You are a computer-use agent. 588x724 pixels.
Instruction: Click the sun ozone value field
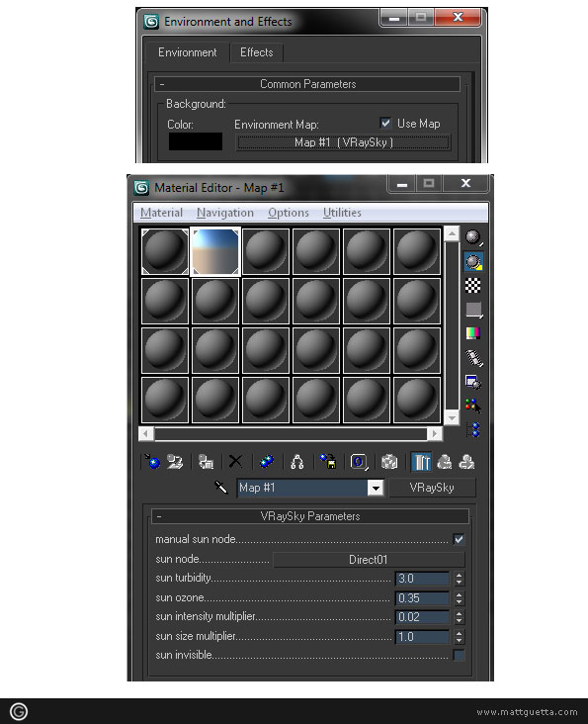tap(422, 598)
